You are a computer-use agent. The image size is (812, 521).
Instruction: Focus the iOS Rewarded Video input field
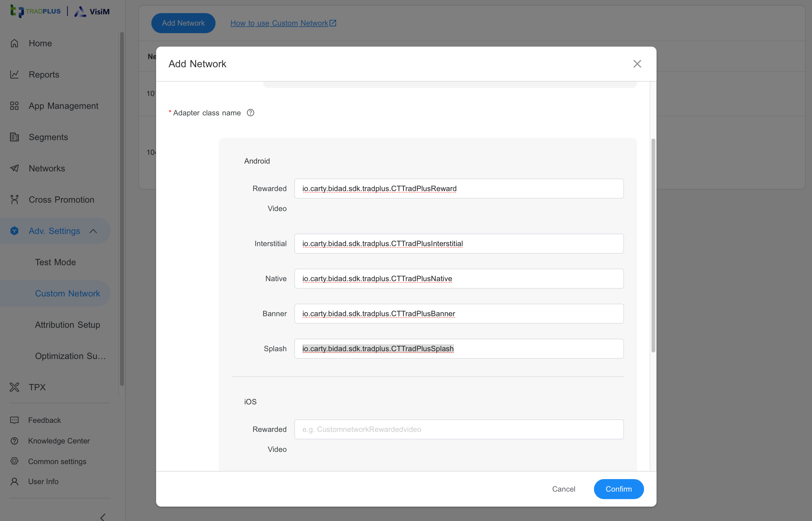pos(459,429)
